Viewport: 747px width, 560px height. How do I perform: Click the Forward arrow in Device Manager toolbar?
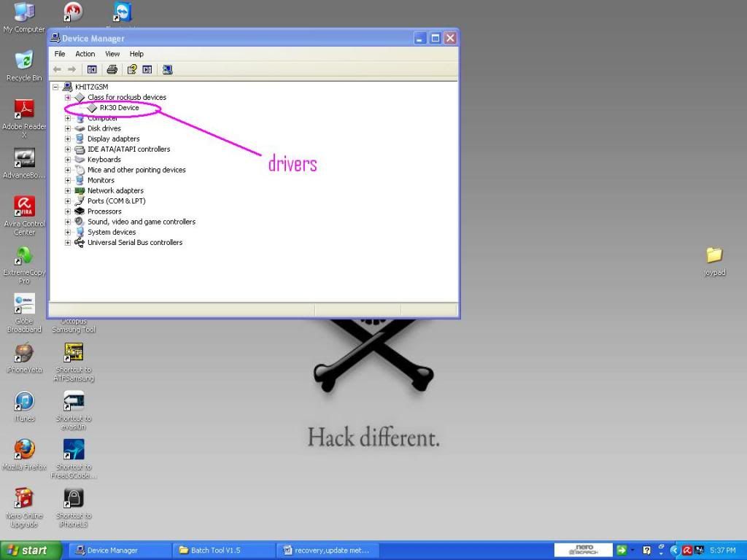click(71, 69)
